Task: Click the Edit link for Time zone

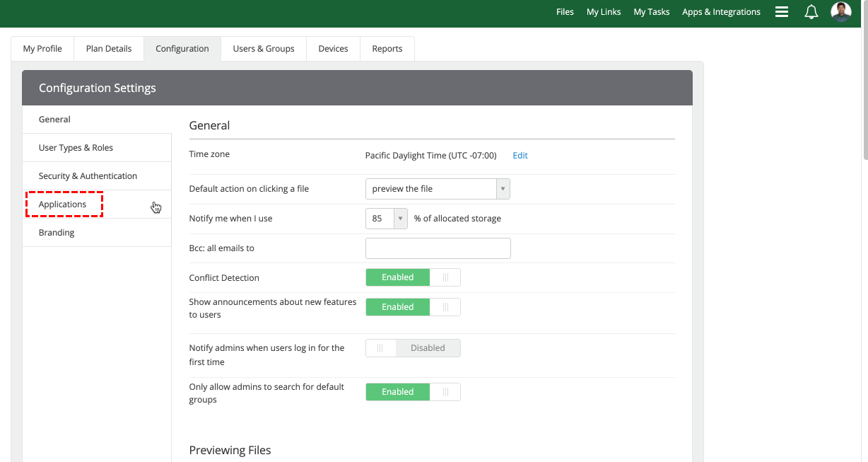Action: 520,156
